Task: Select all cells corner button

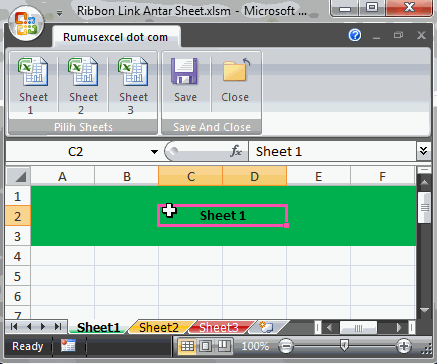Action: [x=19, y=176]
